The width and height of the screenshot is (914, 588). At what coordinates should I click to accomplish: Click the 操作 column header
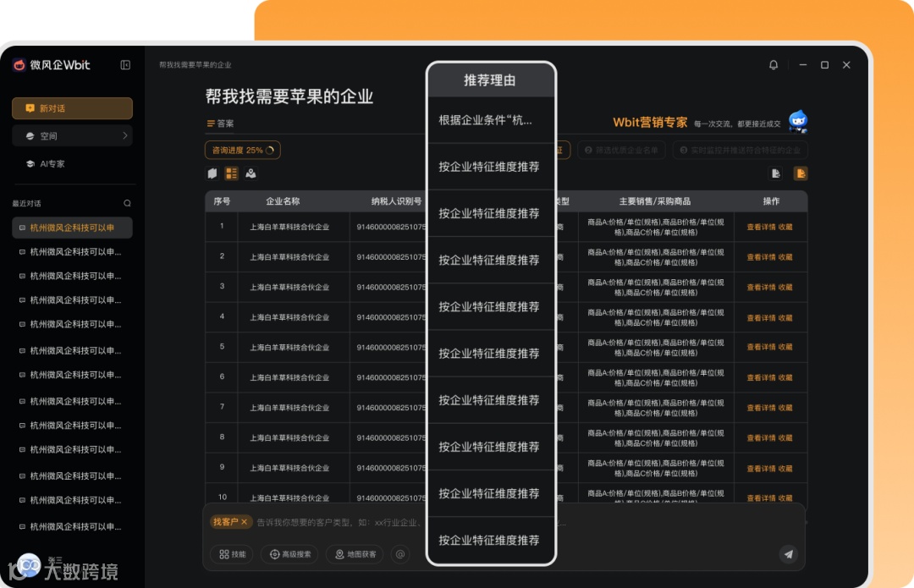pyautogui.click(x=771, y=201)
